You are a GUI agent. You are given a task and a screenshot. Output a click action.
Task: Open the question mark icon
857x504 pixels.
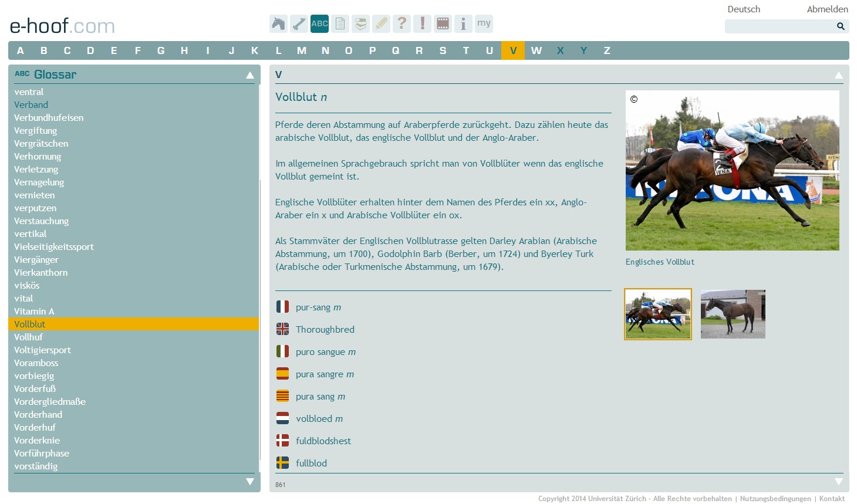click(401, 23)
